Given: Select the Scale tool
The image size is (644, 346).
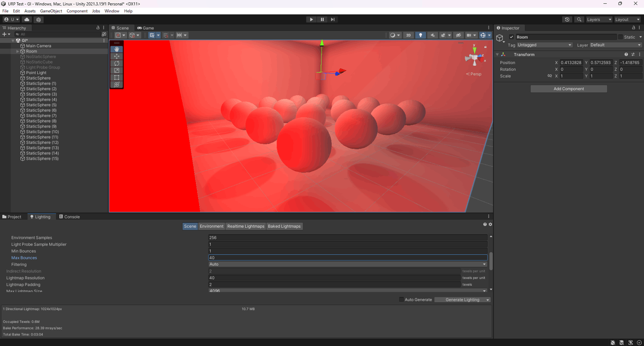Looking at the screenshot, I should [116, 70].
